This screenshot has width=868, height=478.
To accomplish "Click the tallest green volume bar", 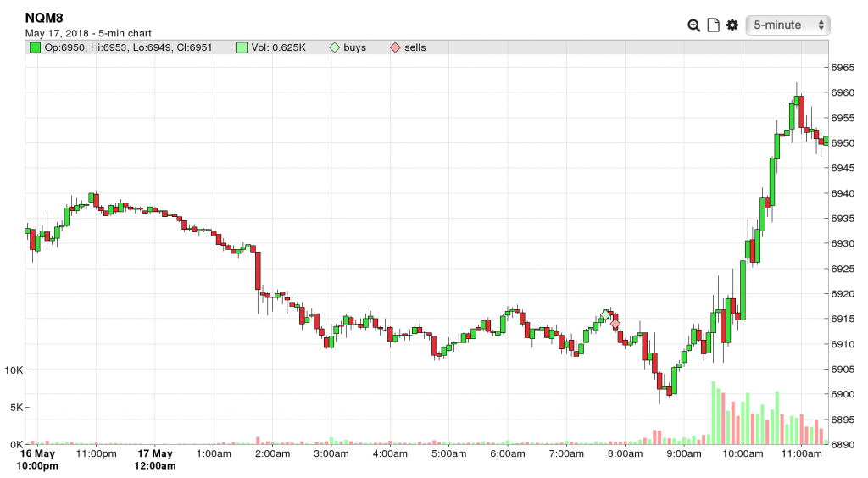I will (714, 413).
